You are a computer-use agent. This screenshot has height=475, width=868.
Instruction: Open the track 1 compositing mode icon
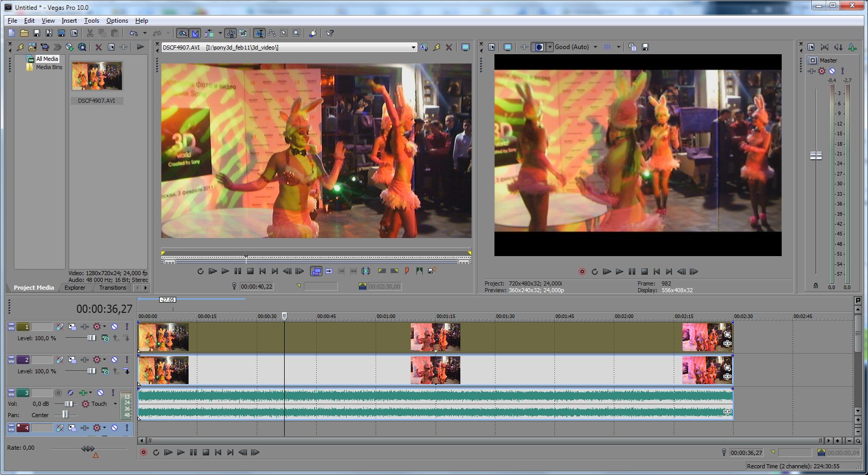click(105, 338)
